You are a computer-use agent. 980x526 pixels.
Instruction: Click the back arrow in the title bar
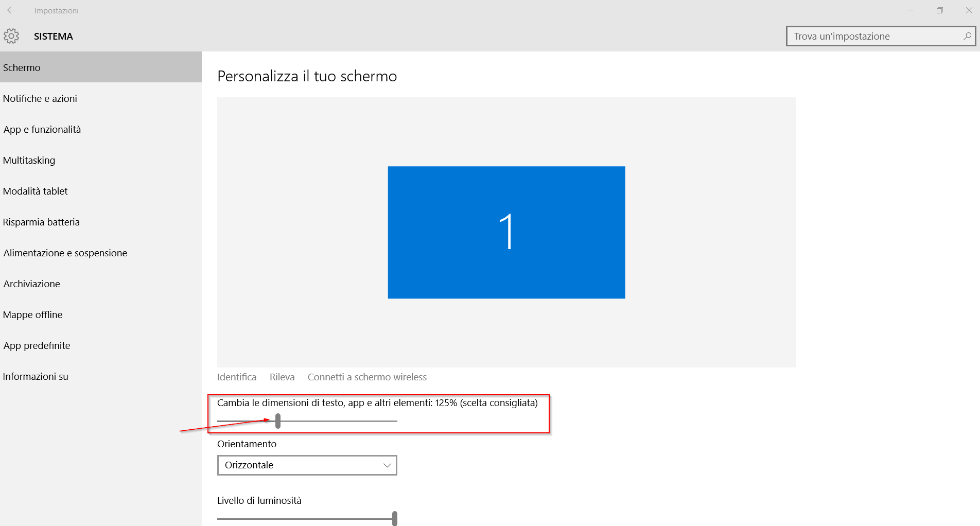[11, 10]
